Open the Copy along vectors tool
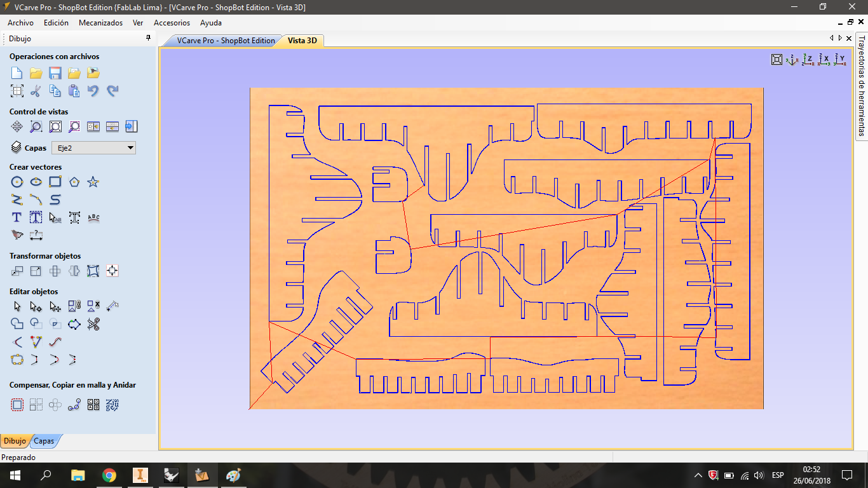Screen dimensions: 868x488 [74, 404]
